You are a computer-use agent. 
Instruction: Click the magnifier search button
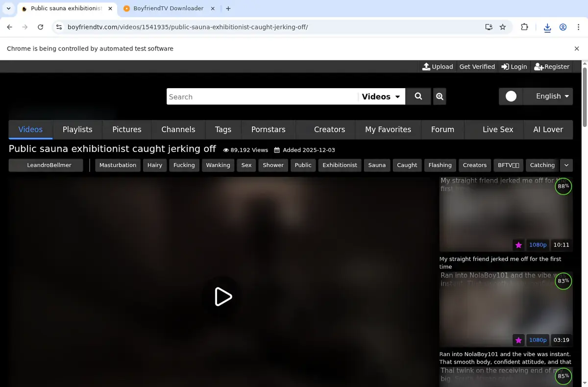[418, 97]
